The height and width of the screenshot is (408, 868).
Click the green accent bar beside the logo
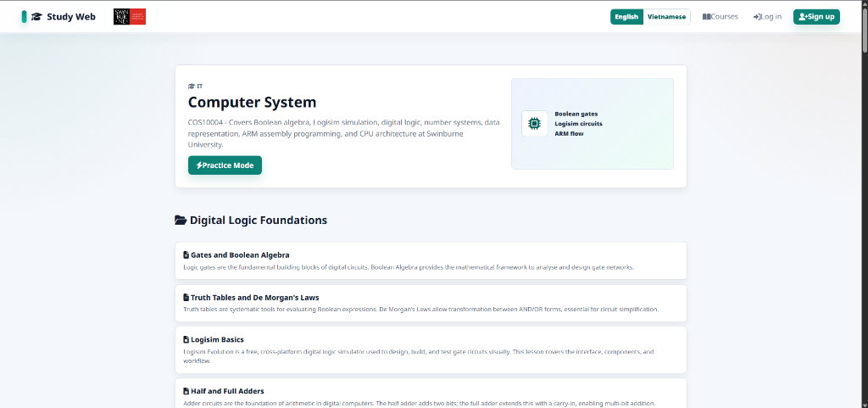tap(24, 17)
